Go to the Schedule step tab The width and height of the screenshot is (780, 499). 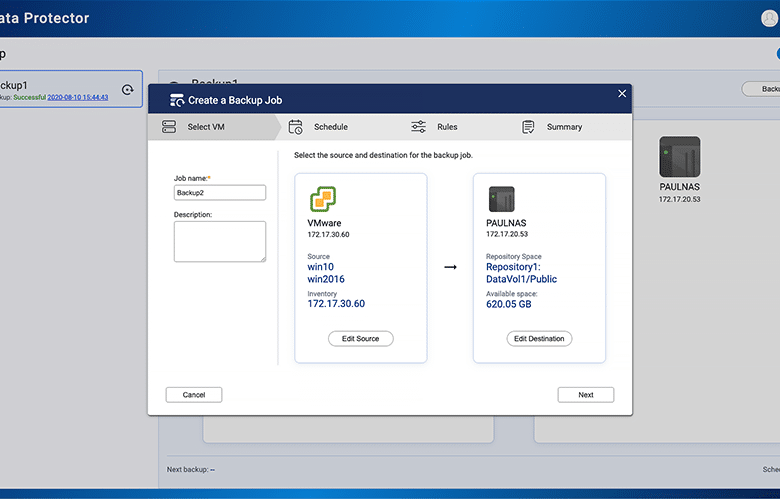[x=331, y=127]
